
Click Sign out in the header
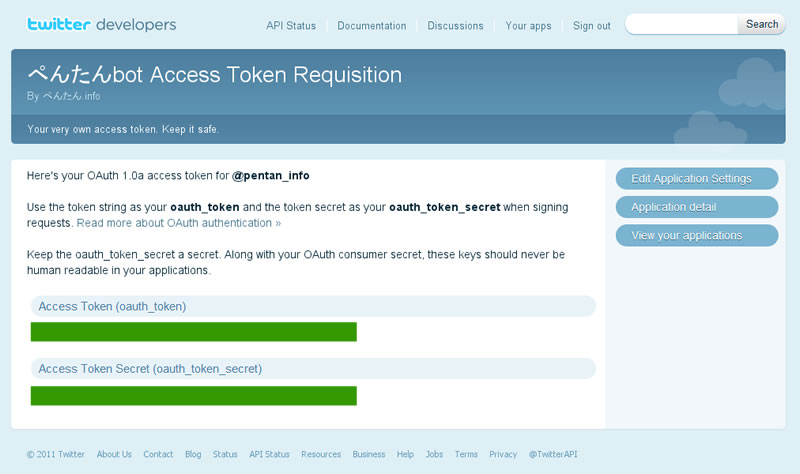[591, 26]
